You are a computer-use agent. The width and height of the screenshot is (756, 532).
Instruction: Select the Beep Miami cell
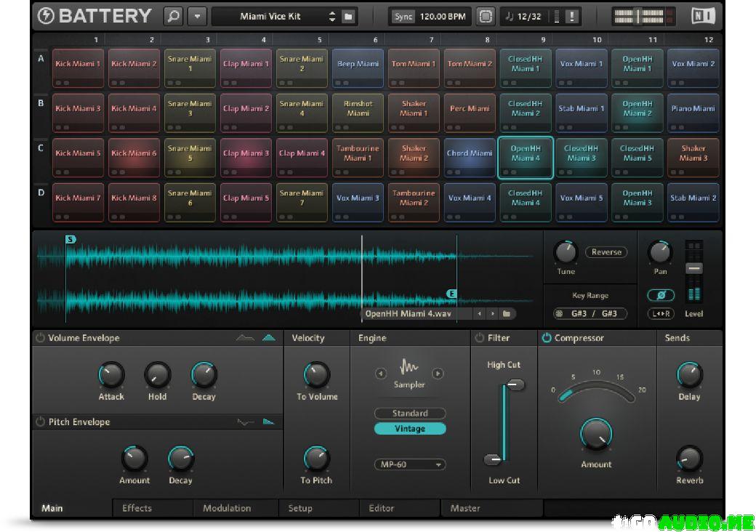pos(358,68)
